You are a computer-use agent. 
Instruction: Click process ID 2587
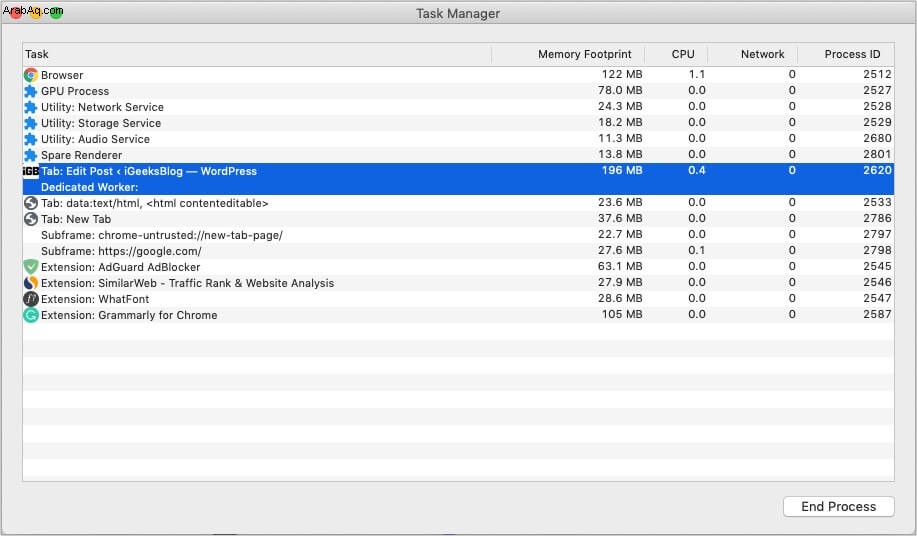[x=877, y=314]
